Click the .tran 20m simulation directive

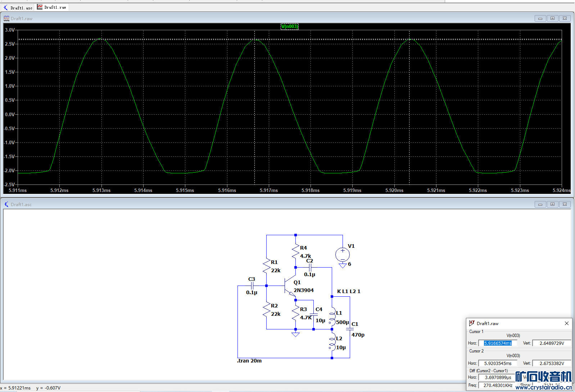coord(249,361)
